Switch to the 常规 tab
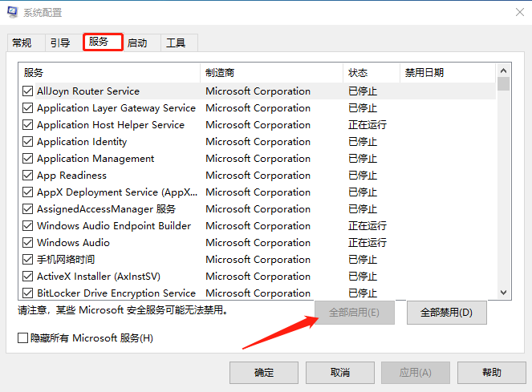This screenshot has width=532, height=392. pos(22,43)
